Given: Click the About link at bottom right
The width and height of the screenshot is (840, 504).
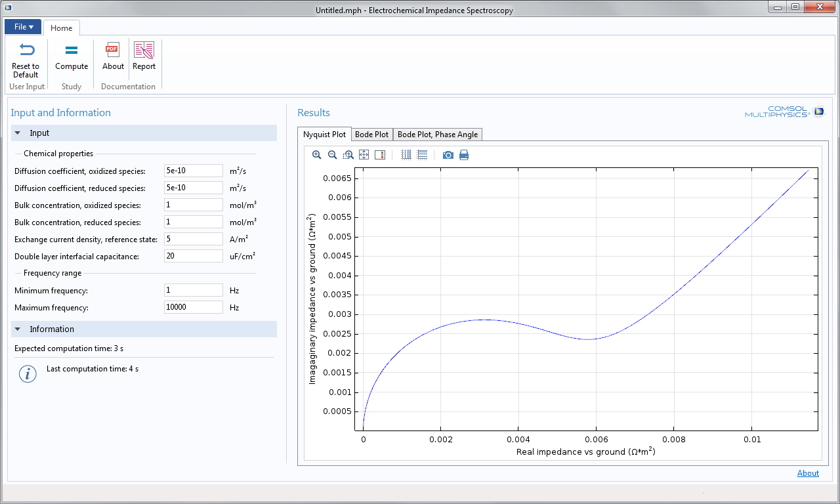Looking at the screenshot, I should pos(808,473).
